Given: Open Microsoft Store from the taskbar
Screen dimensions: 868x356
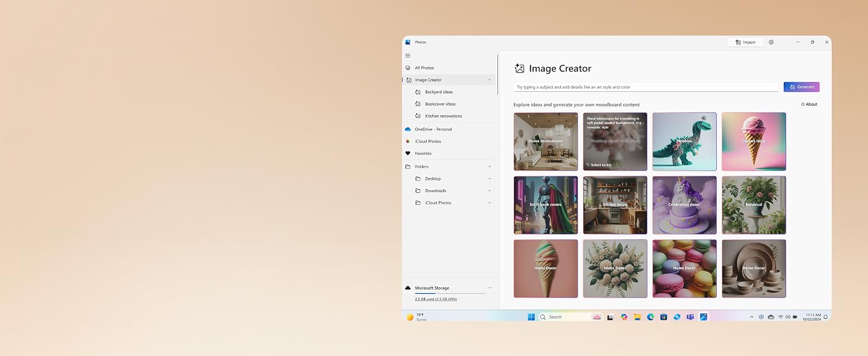Looking at the screenshot, I should coord(664,317).
